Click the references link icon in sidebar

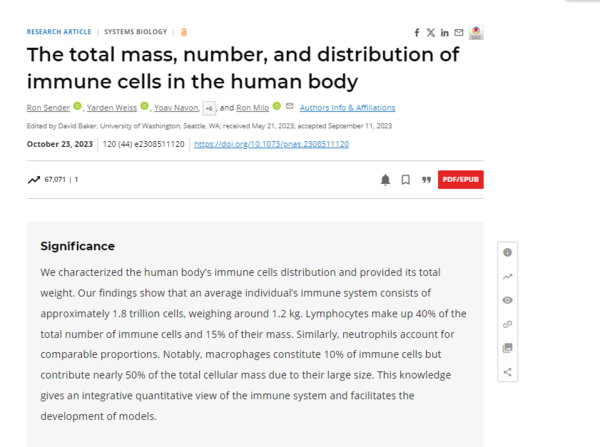tap(508, 324)
